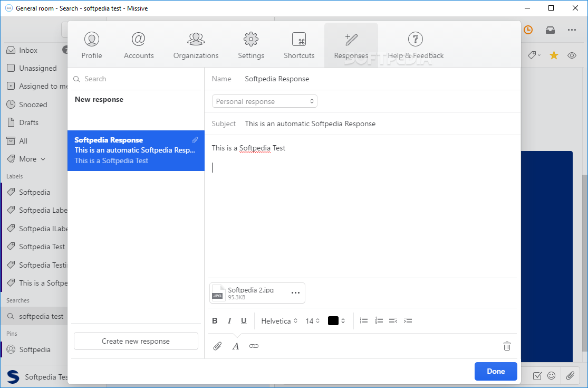Select the Softpedia Test label
The height and width of the screenshot is (388, 588).
click(x=36, y=247)
